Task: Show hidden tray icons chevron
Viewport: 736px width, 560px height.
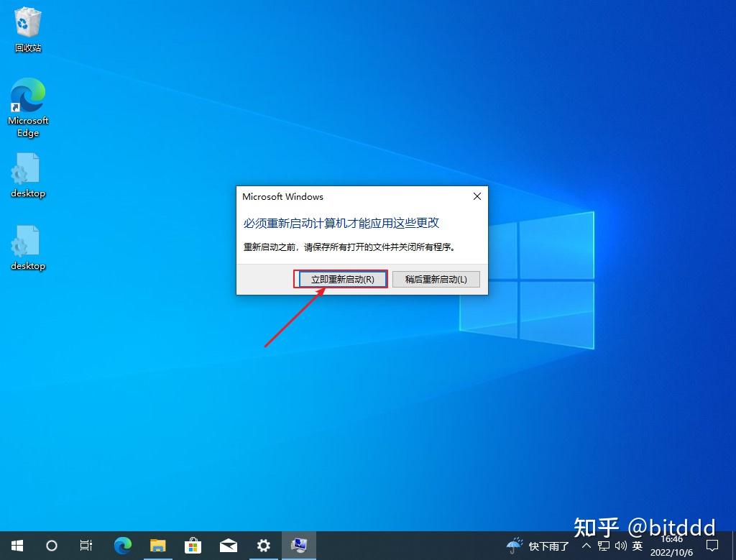Action: coord(586,546)
